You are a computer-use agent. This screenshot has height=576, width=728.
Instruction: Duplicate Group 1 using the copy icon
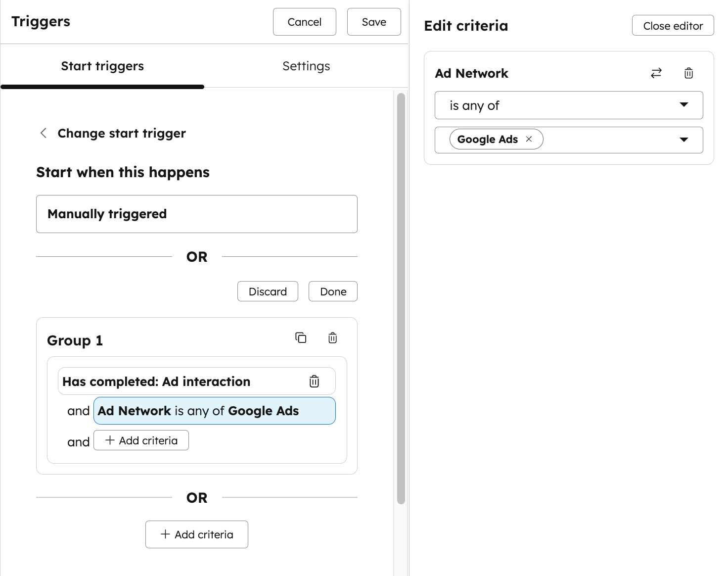(301, 337)
